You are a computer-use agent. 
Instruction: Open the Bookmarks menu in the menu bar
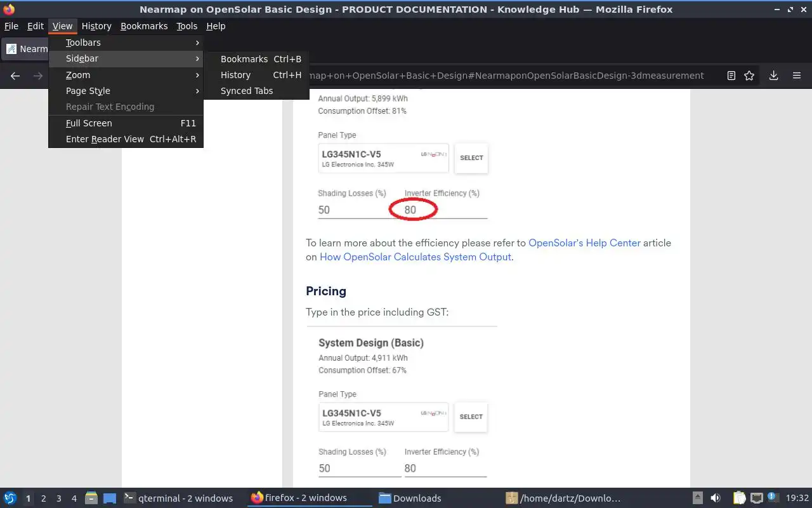pos(144,26)
